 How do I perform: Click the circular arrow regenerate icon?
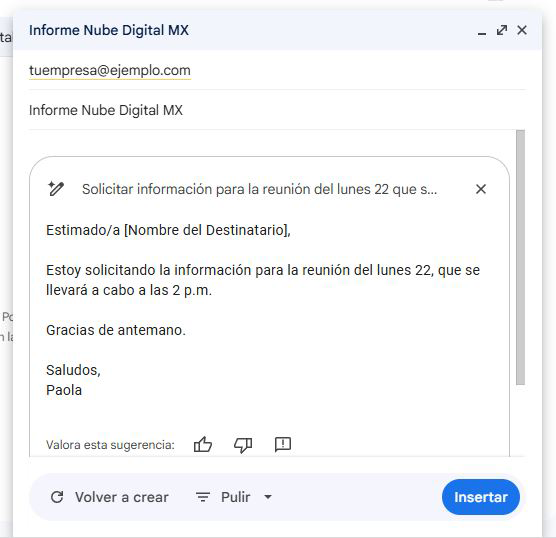pyautogui.click(x=57, y=497)
